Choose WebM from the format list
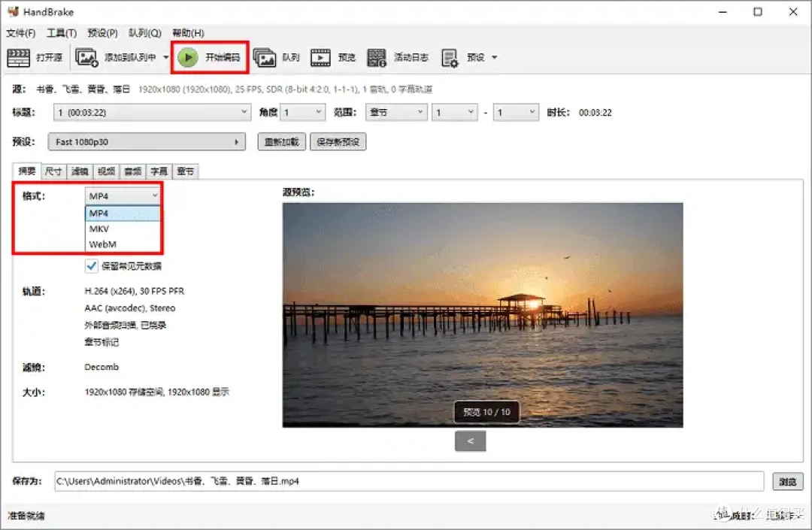The width and height of the screenshot is (812, 530). (x=123, y=244)
